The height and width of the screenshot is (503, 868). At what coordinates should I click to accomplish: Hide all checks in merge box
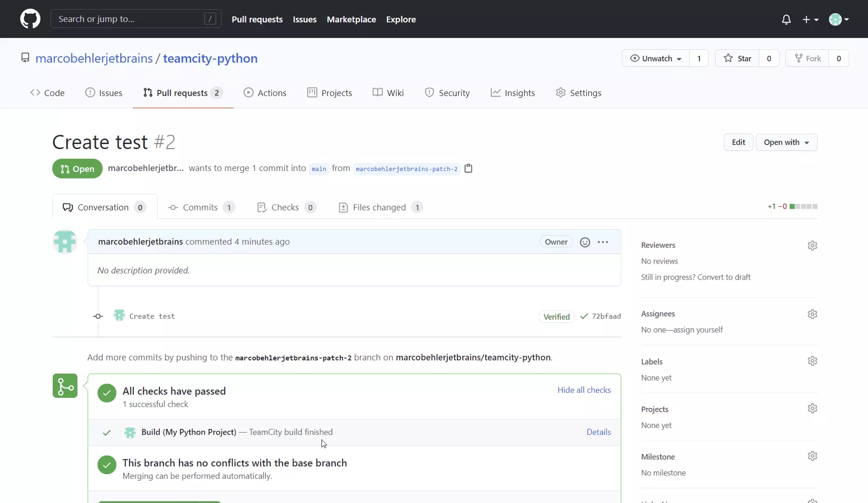[x=584, y=390]
